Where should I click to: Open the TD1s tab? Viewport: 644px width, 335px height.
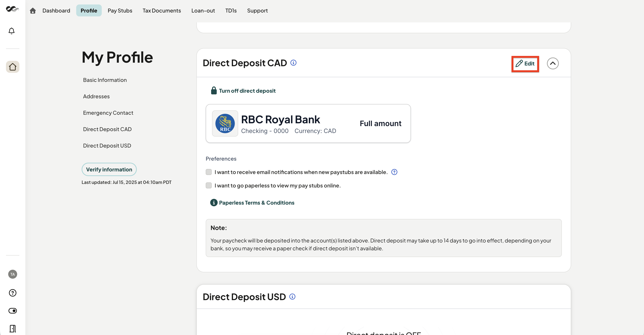click(231, 10)
